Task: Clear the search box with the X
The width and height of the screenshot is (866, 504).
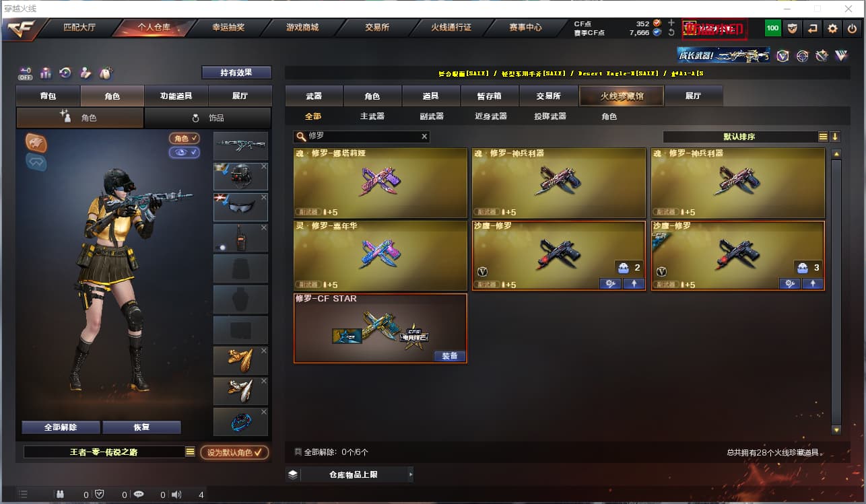Action: pos(424,137)
